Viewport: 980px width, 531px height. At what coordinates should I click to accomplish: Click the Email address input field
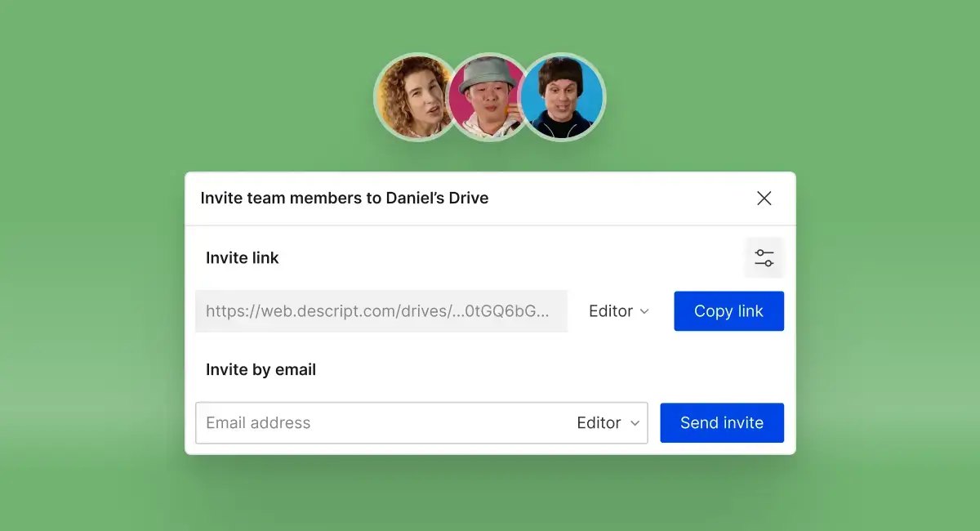421,423
